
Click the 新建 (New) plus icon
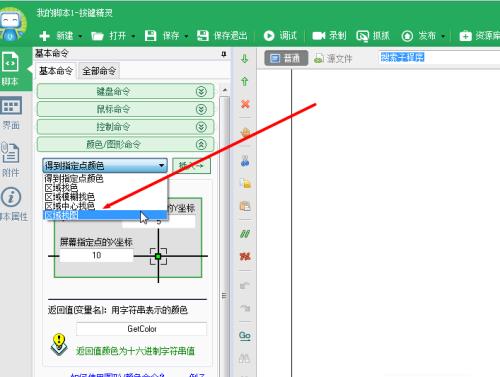coord(44,36)
